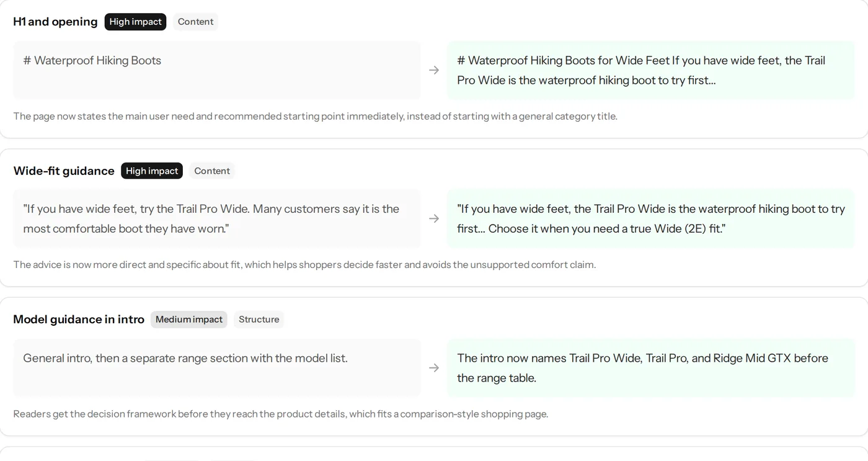Select the High impact badge beside H1 and opening
This screenshot has height=461, width=868.
[135, 22]
